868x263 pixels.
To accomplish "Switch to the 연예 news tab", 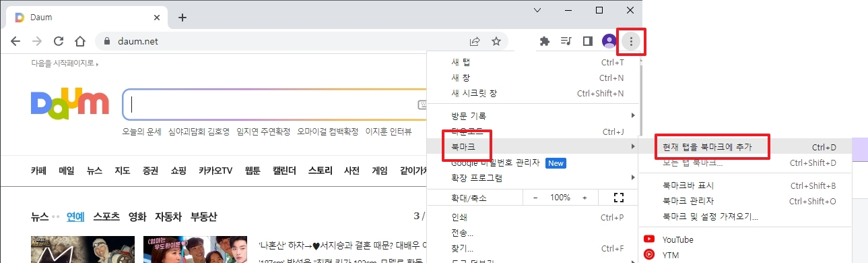I will pyautogui.click(x=75, y=216).
